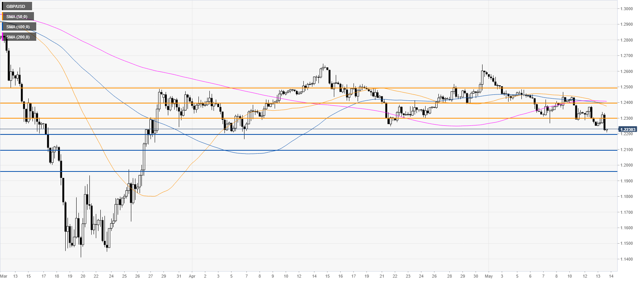Click the 1.1400 price axis label
This screenshot has height=281, width=644.
pyautogui.click(x=626, y=259)
